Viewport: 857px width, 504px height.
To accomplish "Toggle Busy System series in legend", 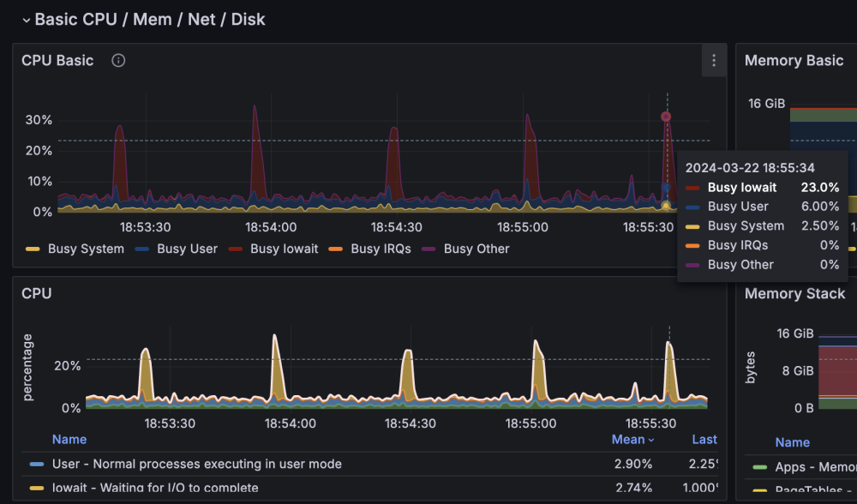I will (x=86, y=249).
